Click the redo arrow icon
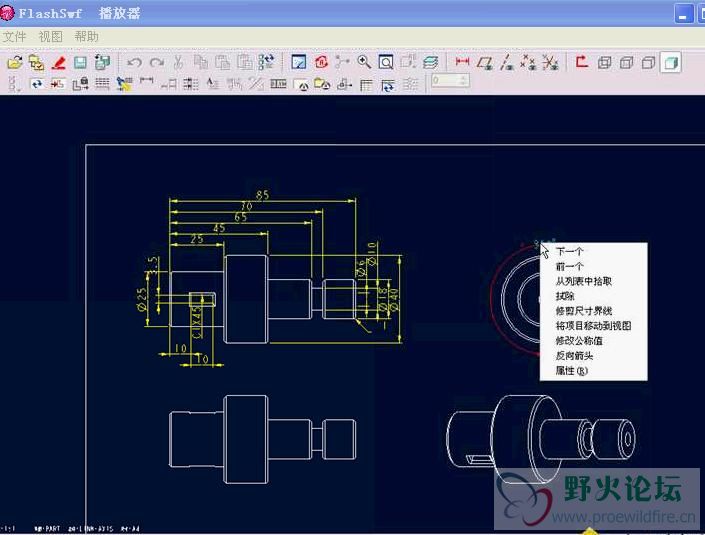This screenshot has height=535, width=705. (156, 62)
